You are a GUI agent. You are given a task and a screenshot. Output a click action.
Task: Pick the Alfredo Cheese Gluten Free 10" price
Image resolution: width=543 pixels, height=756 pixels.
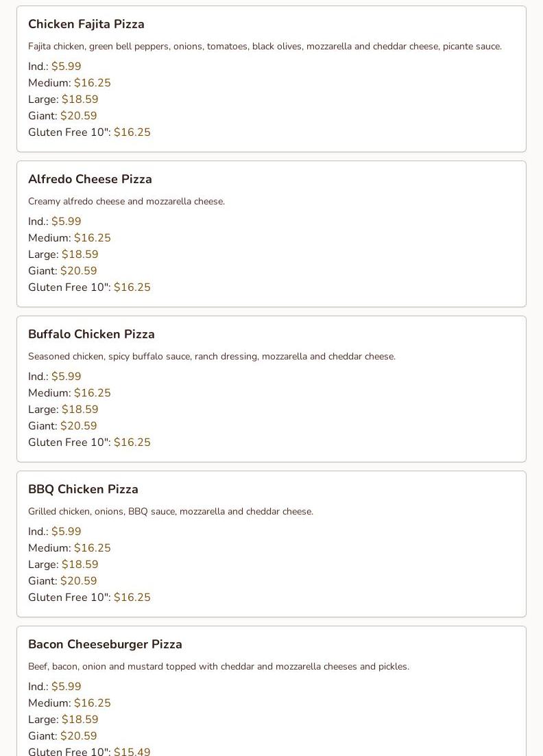[x=132, y=287]
